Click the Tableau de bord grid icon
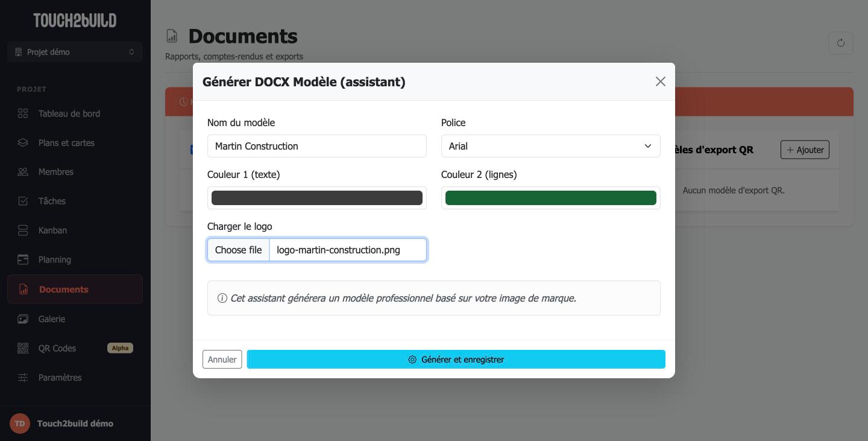868x441 pixels. pos(23,113)
